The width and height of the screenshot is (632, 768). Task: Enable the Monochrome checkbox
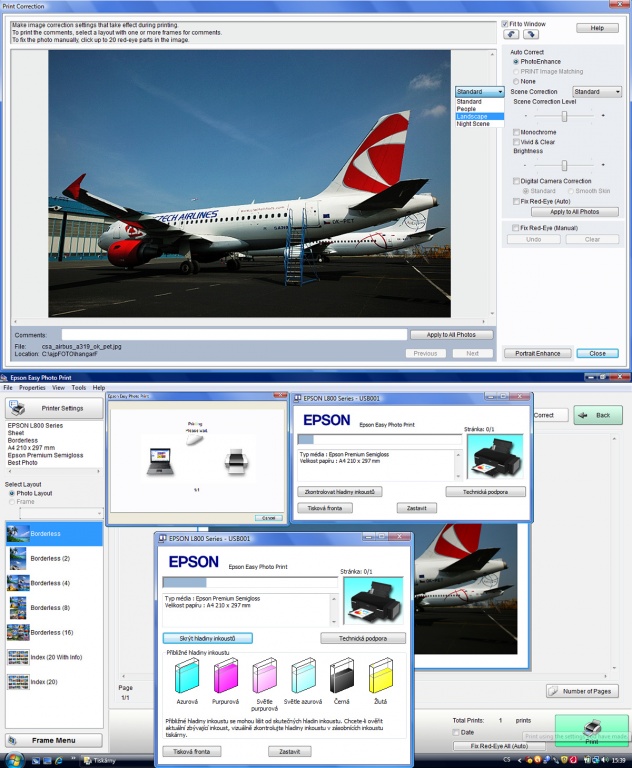516,132
